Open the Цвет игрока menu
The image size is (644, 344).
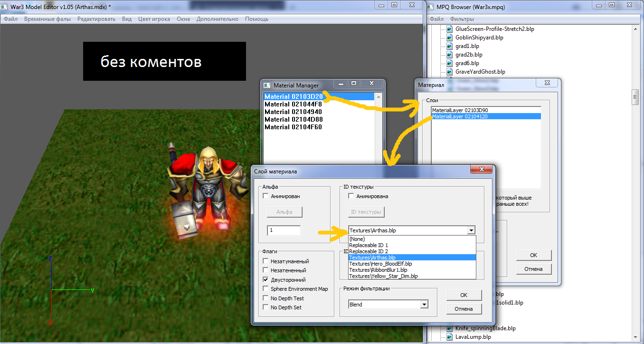[154, 19]
